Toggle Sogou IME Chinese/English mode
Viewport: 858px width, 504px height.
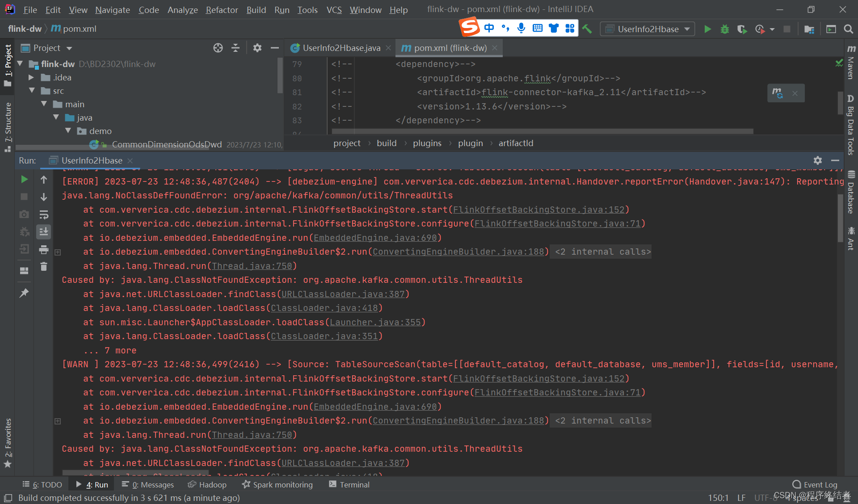(x=489, y=28)
